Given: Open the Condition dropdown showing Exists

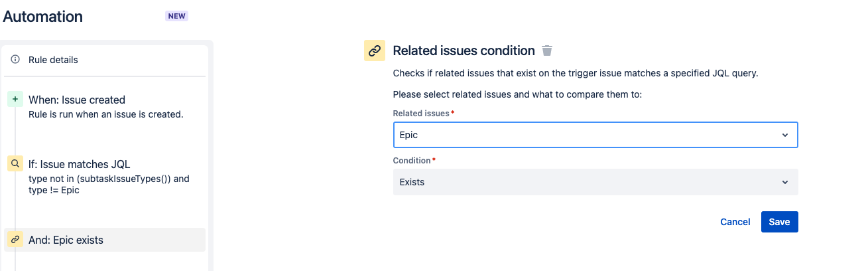Looking at the screenshot, I should click(584, 182).
